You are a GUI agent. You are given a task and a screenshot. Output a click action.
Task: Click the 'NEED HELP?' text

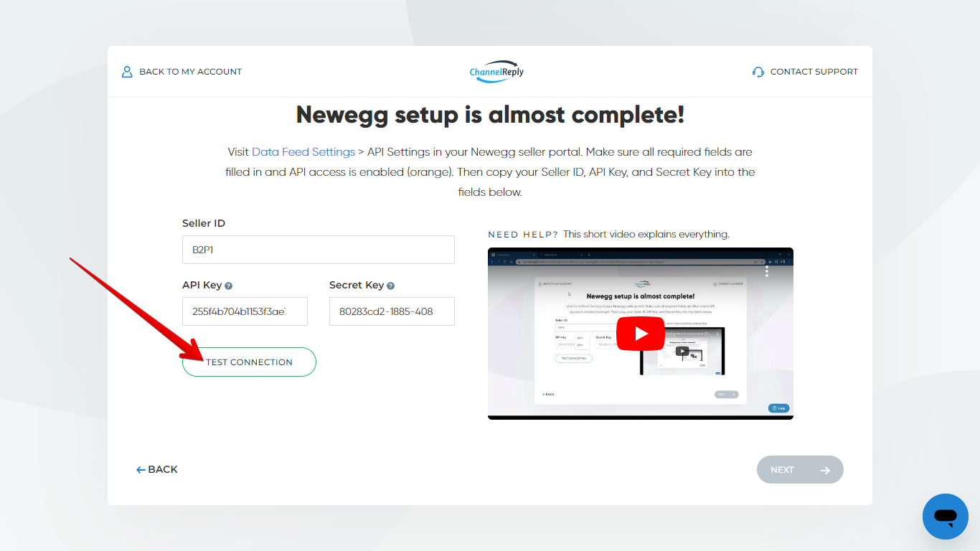coord(523,235)
